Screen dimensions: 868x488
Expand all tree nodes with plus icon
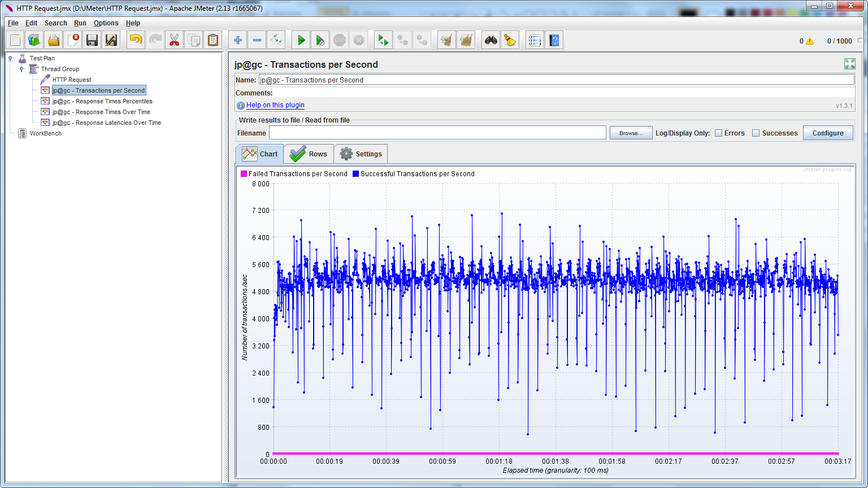(x=238, y=40)
